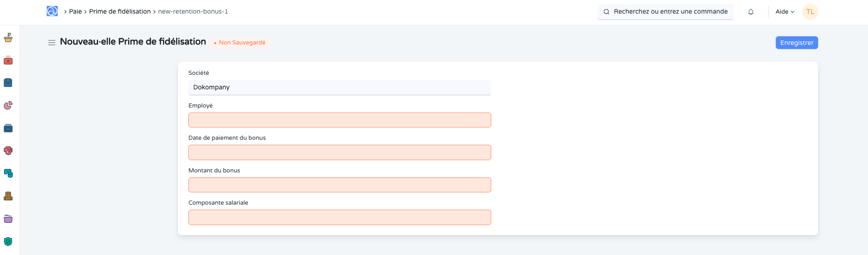
Task: Toggle the sidebar with the hamburger icon
Action: 52,43
